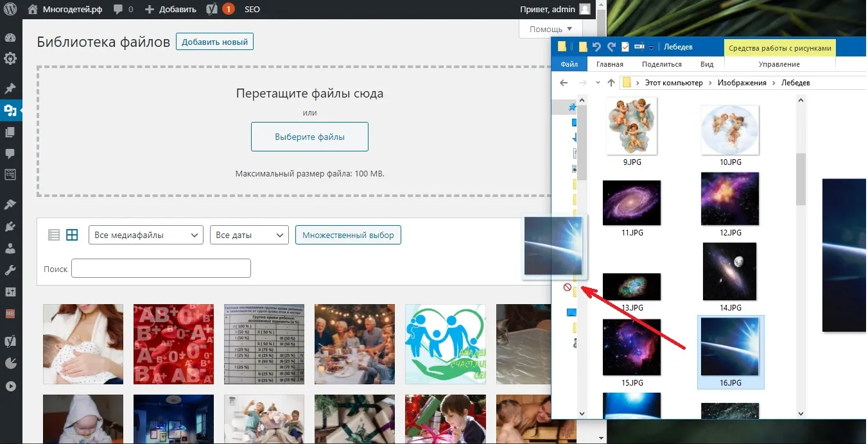This screenshot has height=444, width=868.
Task: Click the file list scroll-down arrow in Explorer
Action: coord(801,414)
